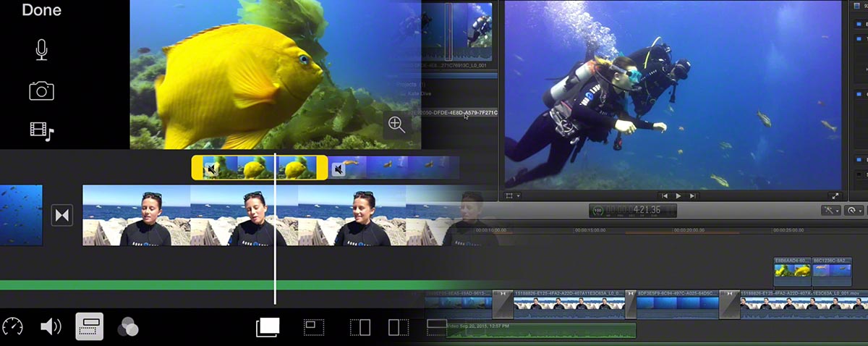Viewport: 868px width, 346px height.
Task: Click the 00:00:15:00 ruler mark
Action: click(x=590, y=230)
